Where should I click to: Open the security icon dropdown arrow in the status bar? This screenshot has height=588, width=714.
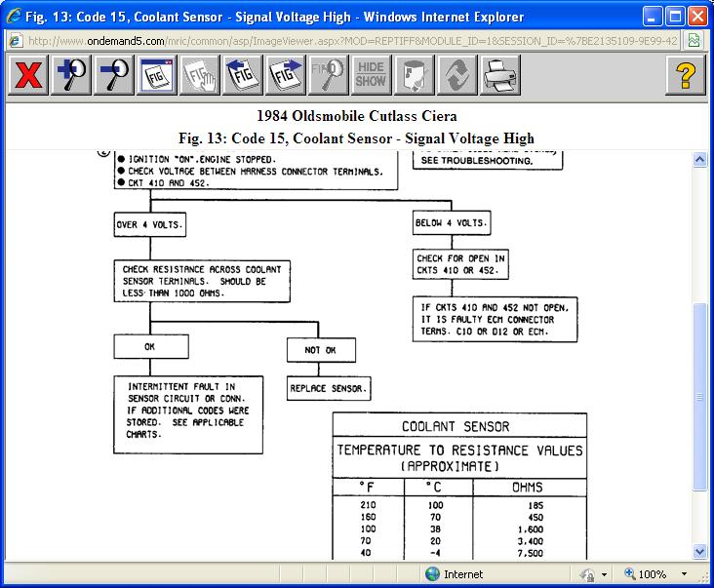tap(604, 574)
